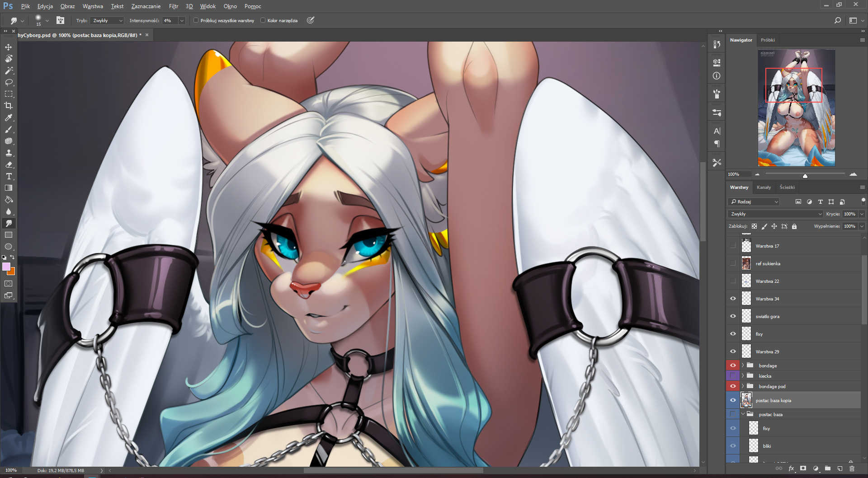This screenshot has width=868, height=478.
Task: Open the Plik menu
Action: tap(25, 6)
